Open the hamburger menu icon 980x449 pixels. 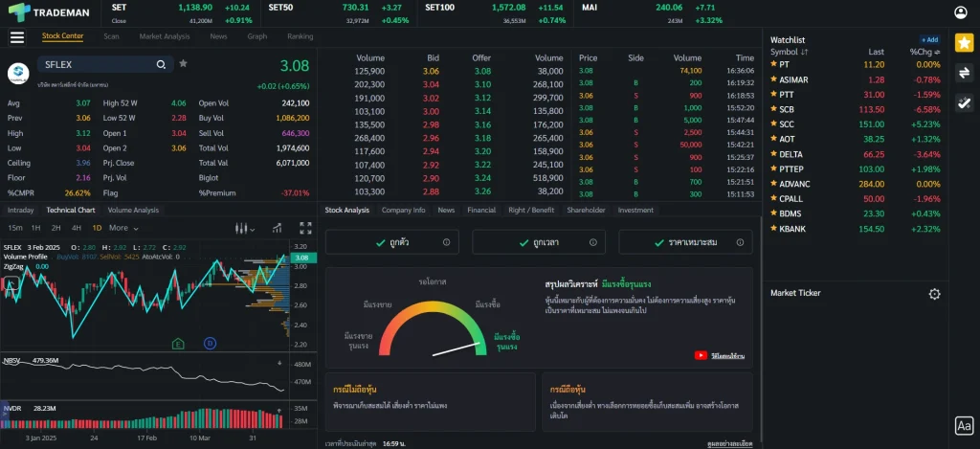[16, 37]
